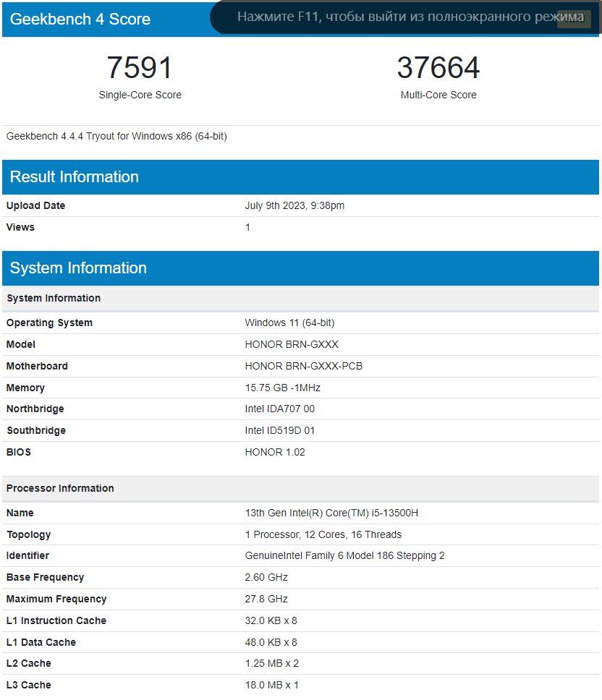Viewport: 602px width, 700px height.
Task: Click the July 9th 2023, 9:38pm value
Action: coord(294,205)
